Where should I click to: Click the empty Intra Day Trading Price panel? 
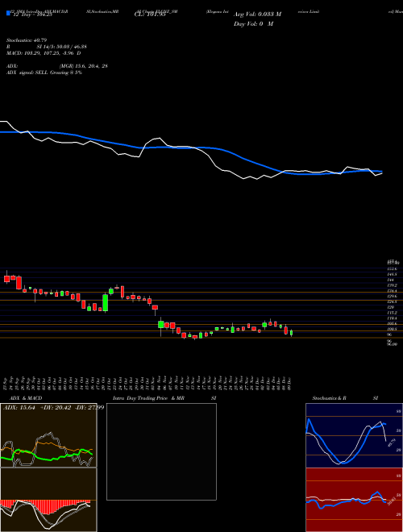(161, 451)
